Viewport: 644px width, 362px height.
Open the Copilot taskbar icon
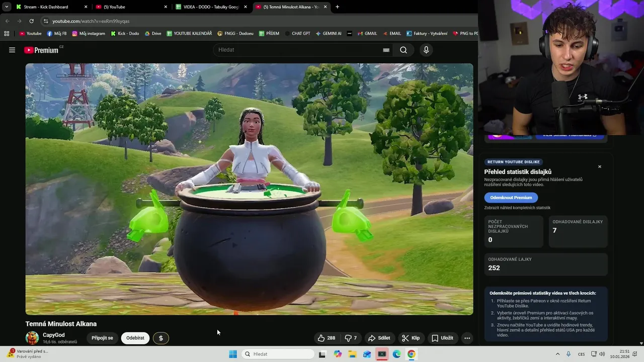[x=338, y=354]
